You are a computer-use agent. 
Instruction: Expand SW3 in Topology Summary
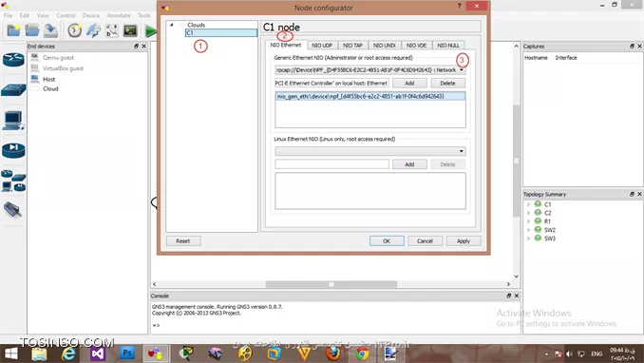528,238
